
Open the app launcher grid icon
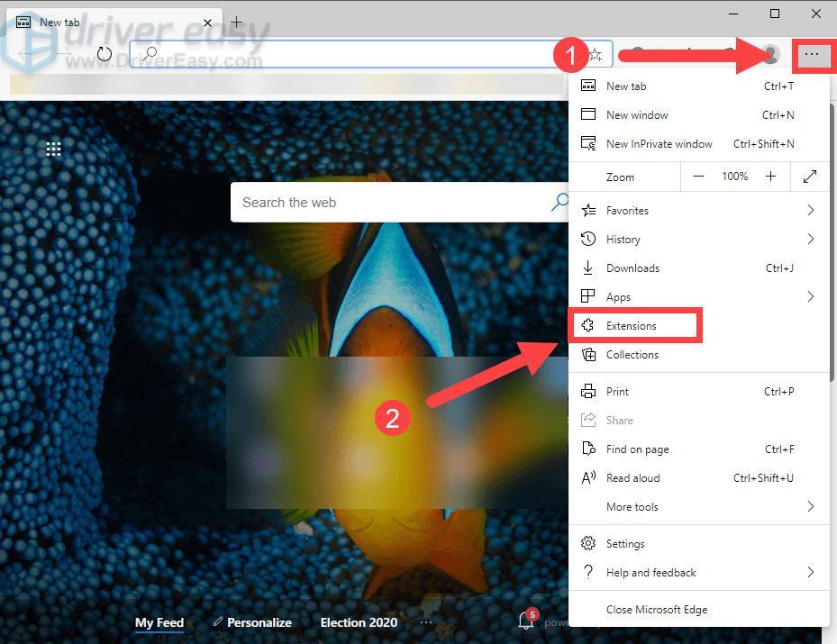(x=54, y=149)
